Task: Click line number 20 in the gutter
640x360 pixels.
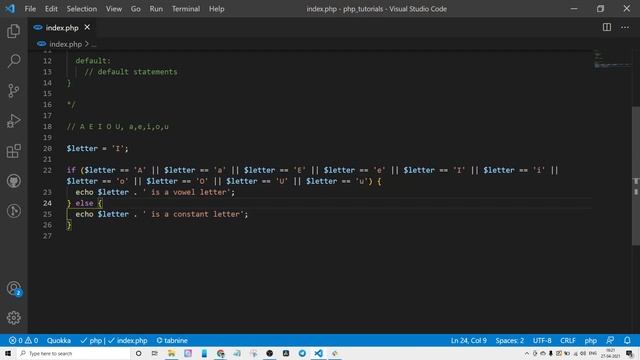Action: [47, 148]
